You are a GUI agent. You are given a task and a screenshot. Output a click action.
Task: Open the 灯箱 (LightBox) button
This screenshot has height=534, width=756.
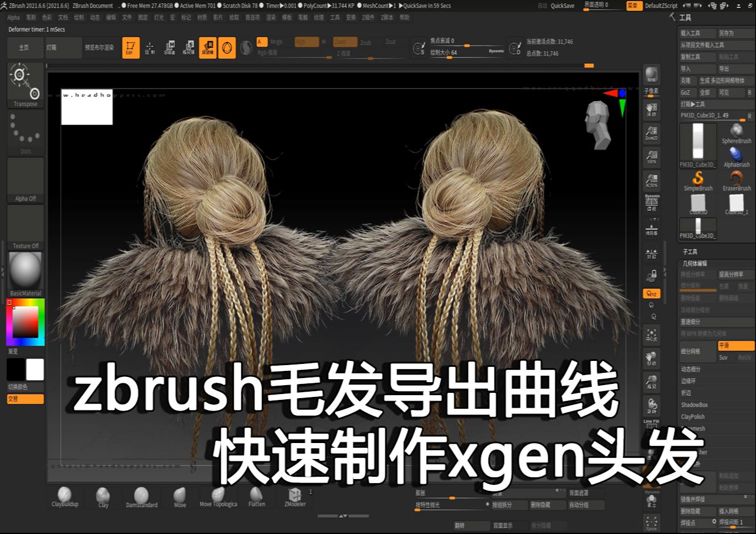pyautogui.click(x=64, y=48)
